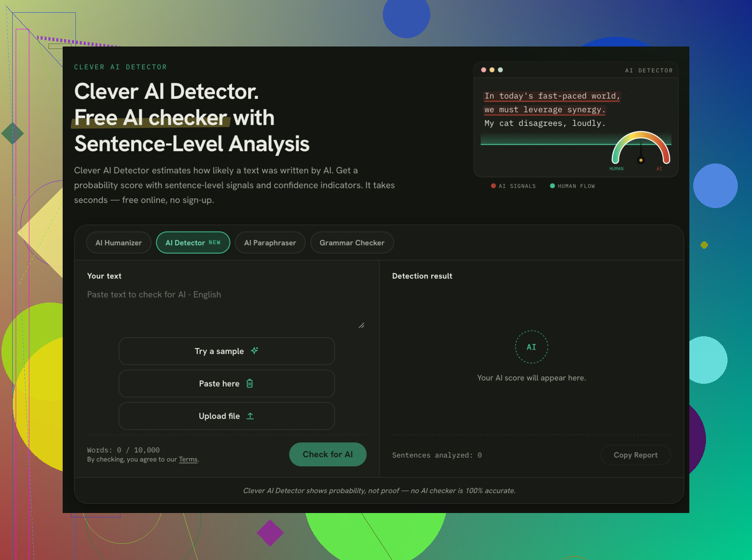Copy the detection report
Viewport: 752px width, 560px height.
[635, 455]
